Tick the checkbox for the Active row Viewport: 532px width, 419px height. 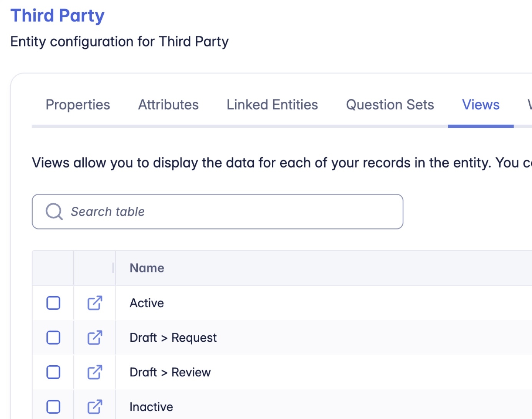click(x=53, y=303)
